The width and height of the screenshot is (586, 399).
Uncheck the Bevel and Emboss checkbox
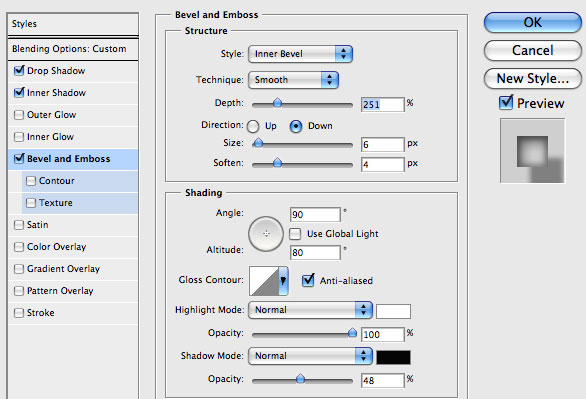coord(19,159)
